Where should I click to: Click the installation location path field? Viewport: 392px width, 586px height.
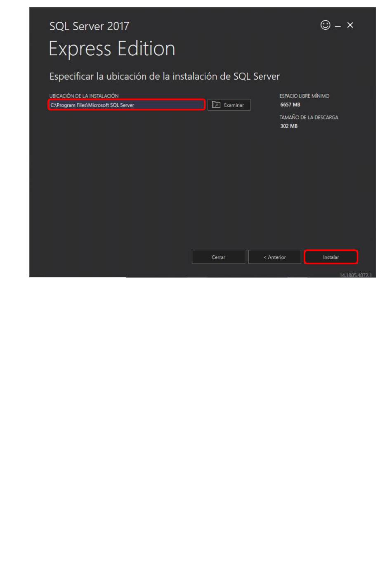(x=126, y=105)
